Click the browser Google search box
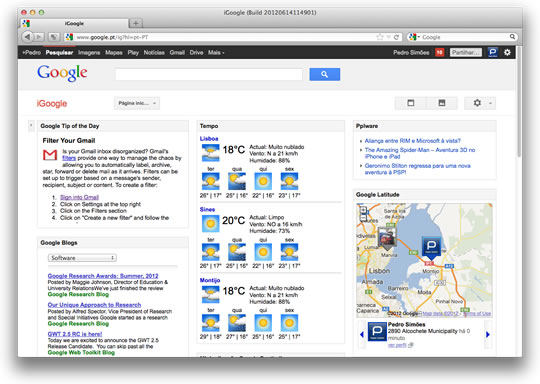540x384 pixels. point(462,37)
